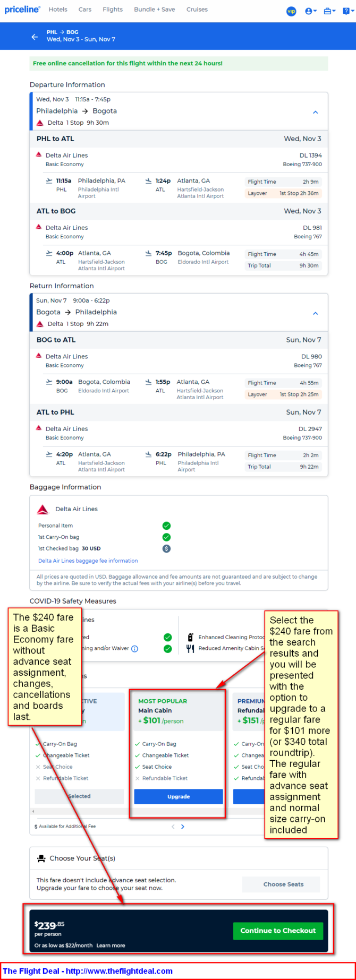
Task: Open the My Trips briefcase menu
Action: [329, 11]
